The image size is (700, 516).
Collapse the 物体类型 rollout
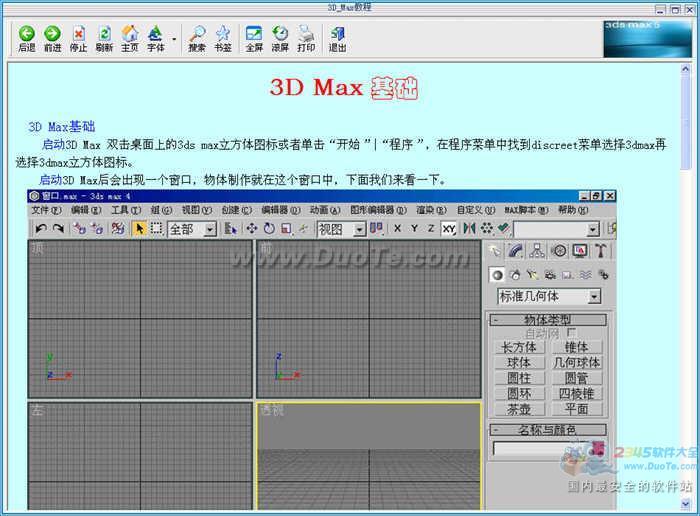click(548, 320)
